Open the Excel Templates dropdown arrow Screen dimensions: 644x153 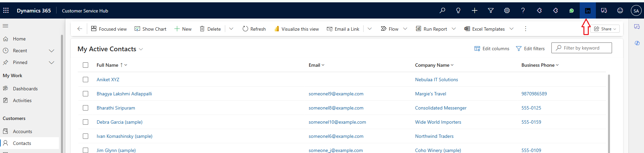tap(511, 29)
